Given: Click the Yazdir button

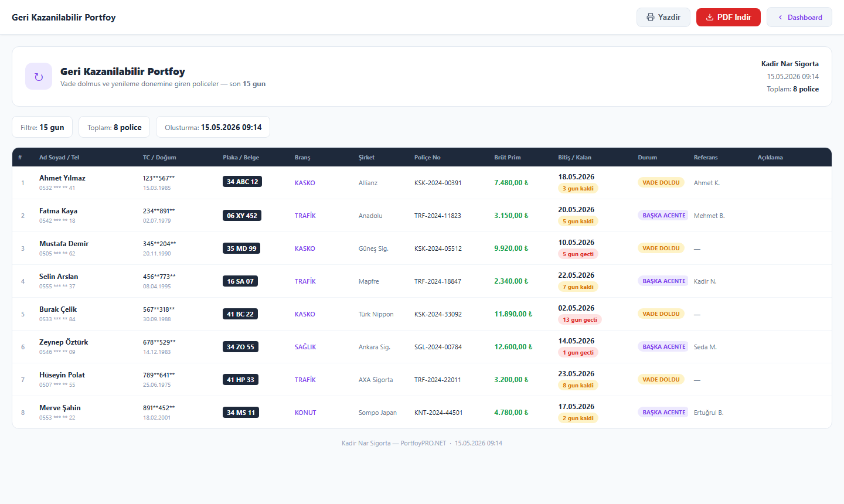Looking at the screenshot, I should coord(663,17).
